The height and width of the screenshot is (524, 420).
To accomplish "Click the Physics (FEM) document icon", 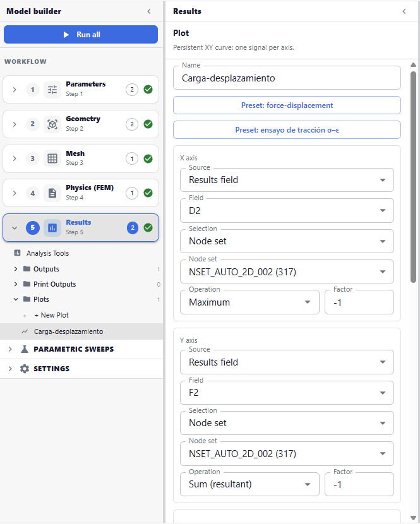I will tap(52, 193).
